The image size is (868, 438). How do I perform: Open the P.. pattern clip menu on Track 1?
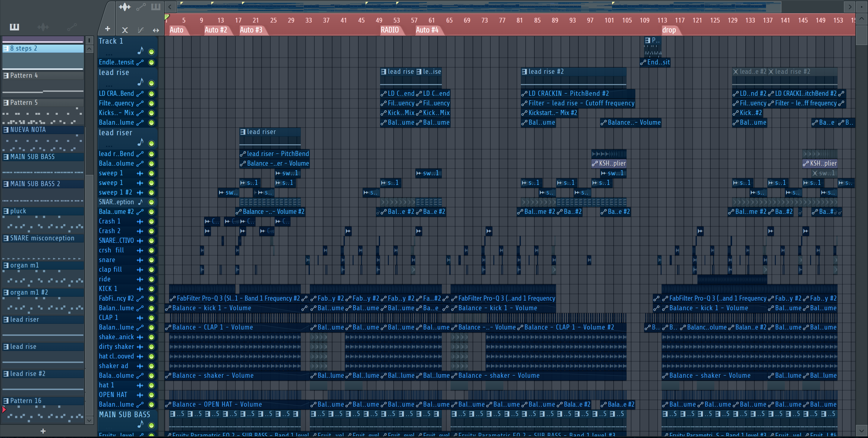coord(647,40)
